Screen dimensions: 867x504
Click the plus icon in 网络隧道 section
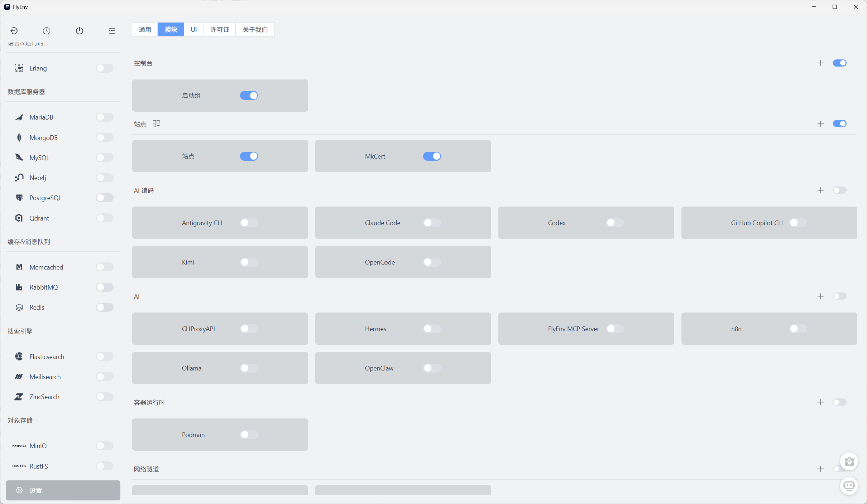point(820,469)
